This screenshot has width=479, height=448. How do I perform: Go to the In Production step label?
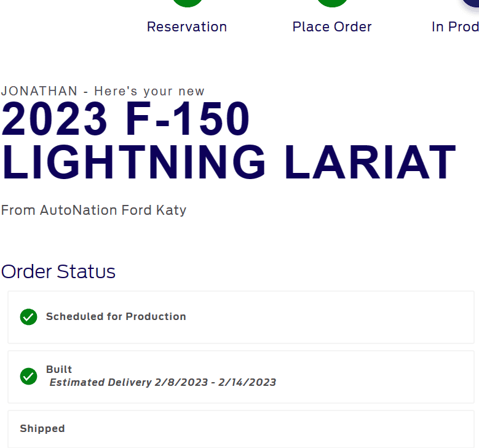click(x=455, y=27)
